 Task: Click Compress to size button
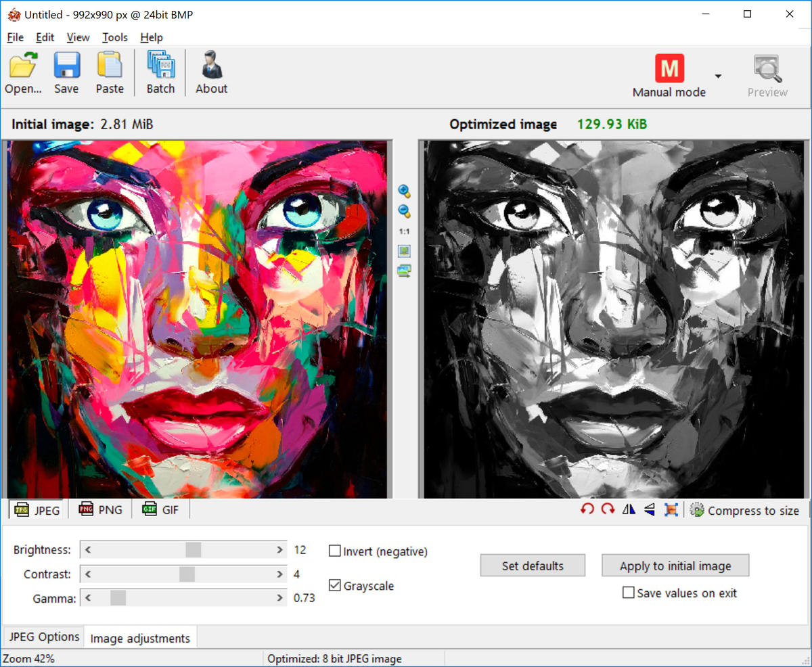coord(744,511)
